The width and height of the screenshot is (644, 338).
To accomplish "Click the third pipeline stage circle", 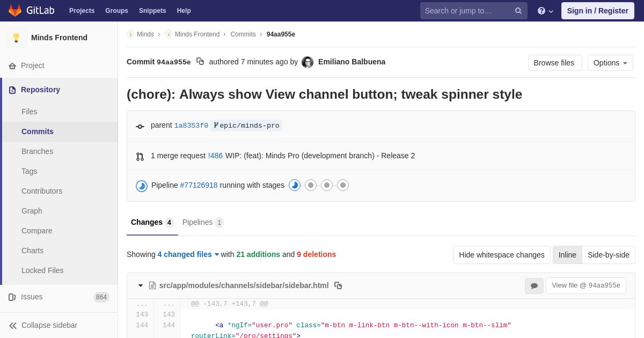I will [x=327, y=185].
